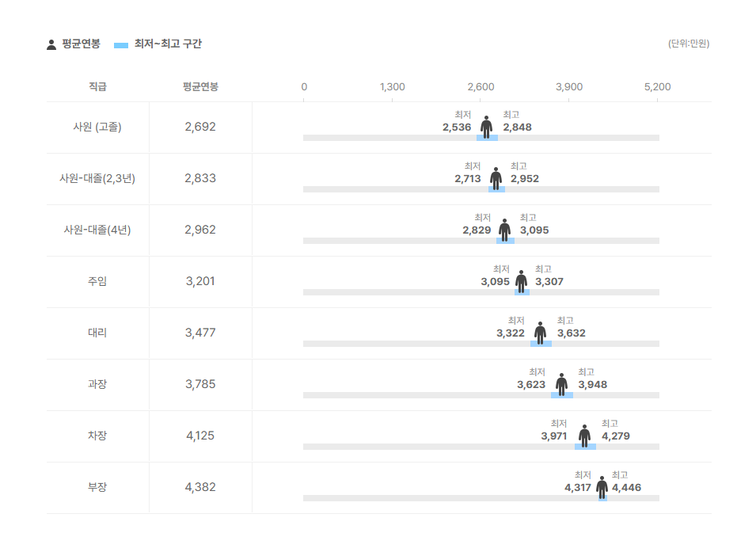Click the 2,600 axis label
Screen dimensions: 756x552
pos(481,87)
